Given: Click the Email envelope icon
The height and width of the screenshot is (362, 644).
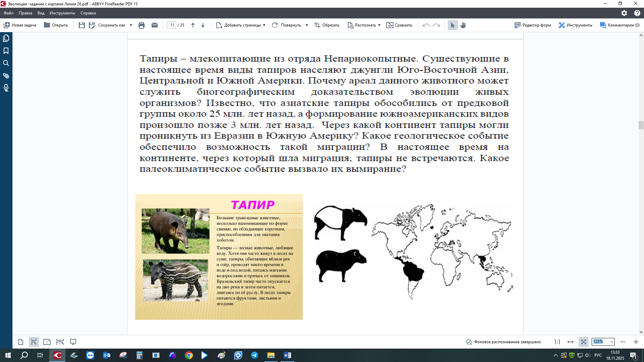Looking at the screenshot, I should click(x=155, y=25).
